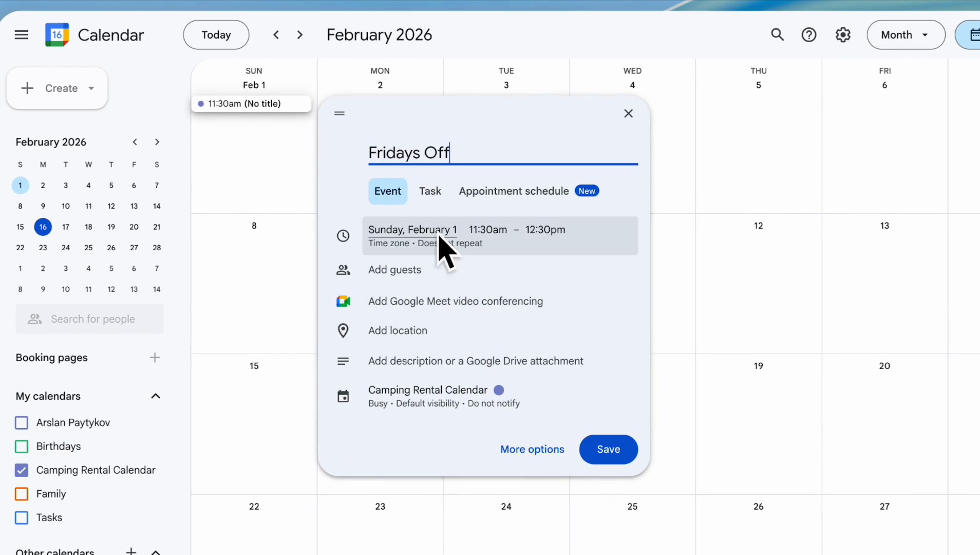Check the Family calendar checkbox
Viewport: 980px width, 555px height.
(x=22, y=494)
